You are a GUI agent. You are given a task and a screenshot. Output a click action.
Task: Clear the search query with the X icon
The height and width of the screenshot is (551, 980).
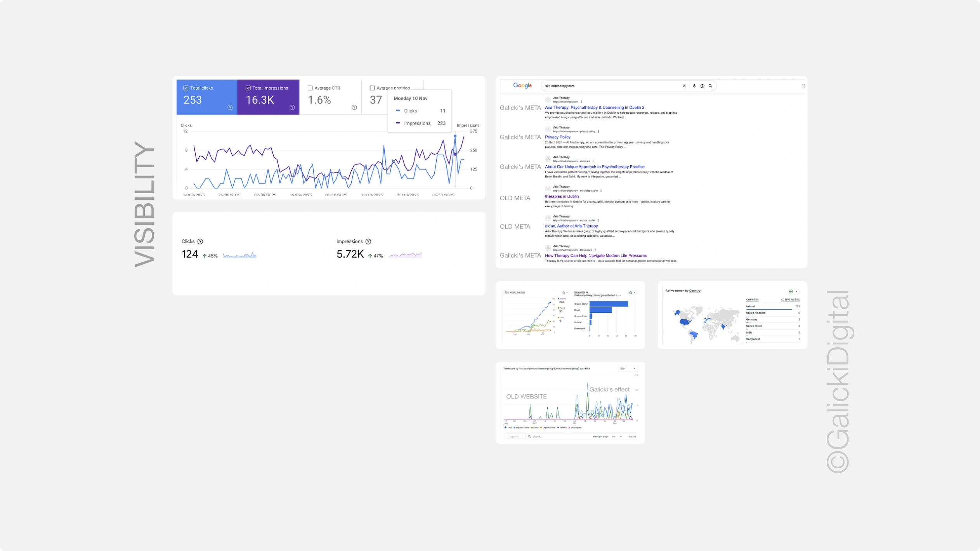click(684, 86)
